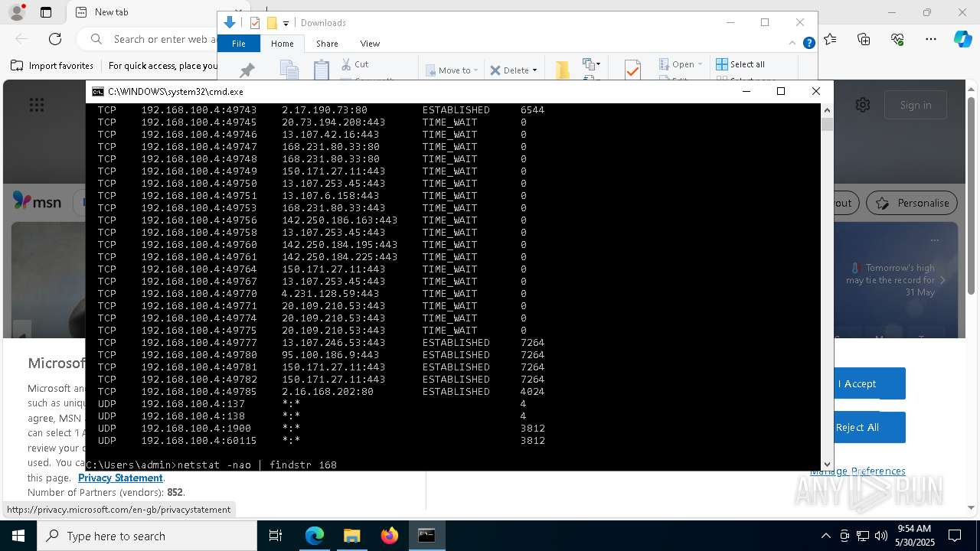Expand Delete dropdown arrow in Explorer

tap(534, 70)
